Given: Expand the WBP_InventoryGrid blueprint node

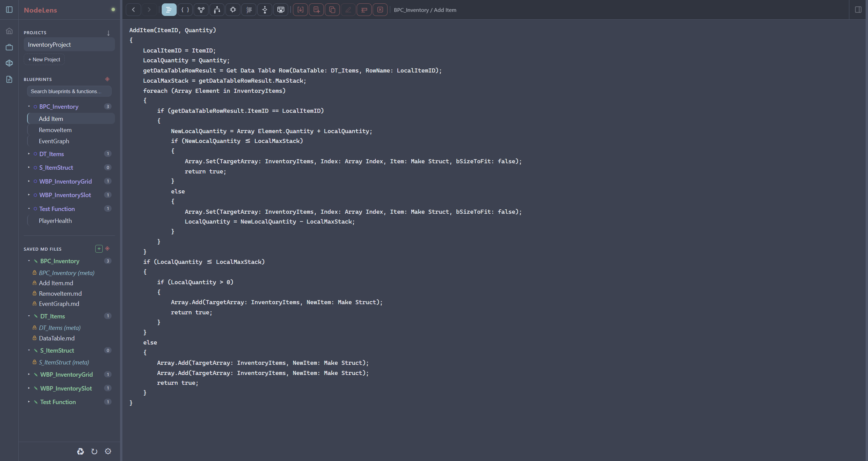Looking at the screenshot, I should pos(29,181).
